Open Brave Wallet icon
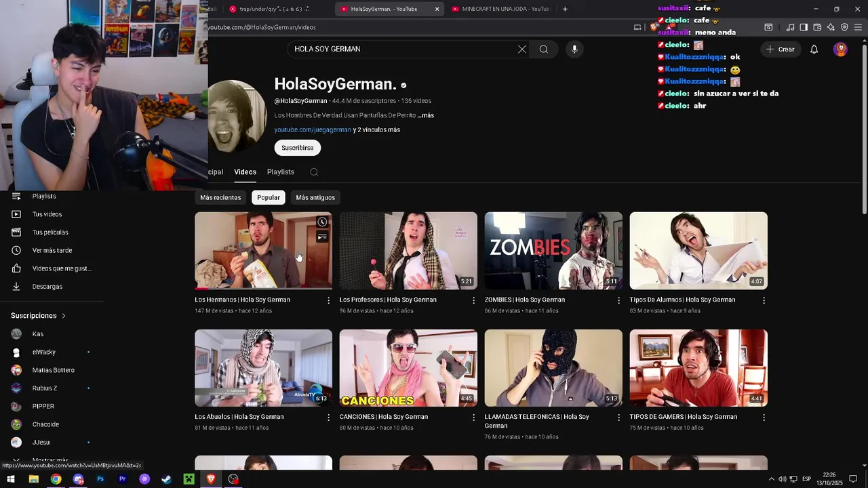This screenshot has width=868, height=488. click(817, 27)
